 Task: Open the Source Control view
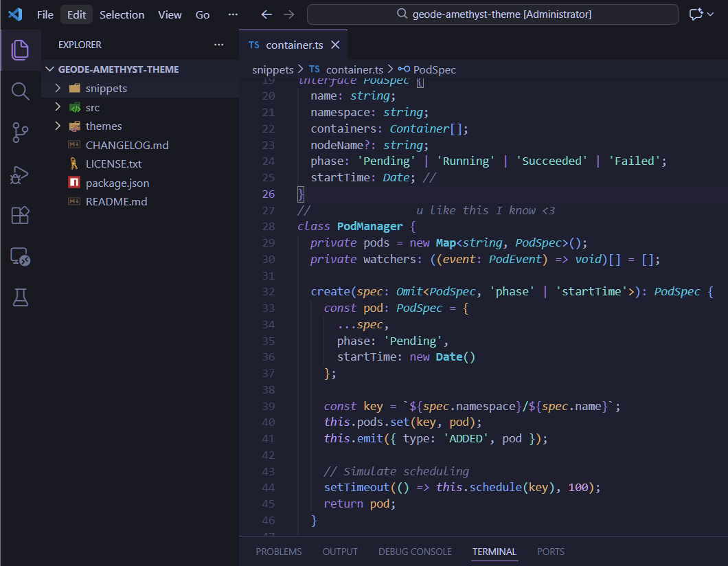coord(21,133)
